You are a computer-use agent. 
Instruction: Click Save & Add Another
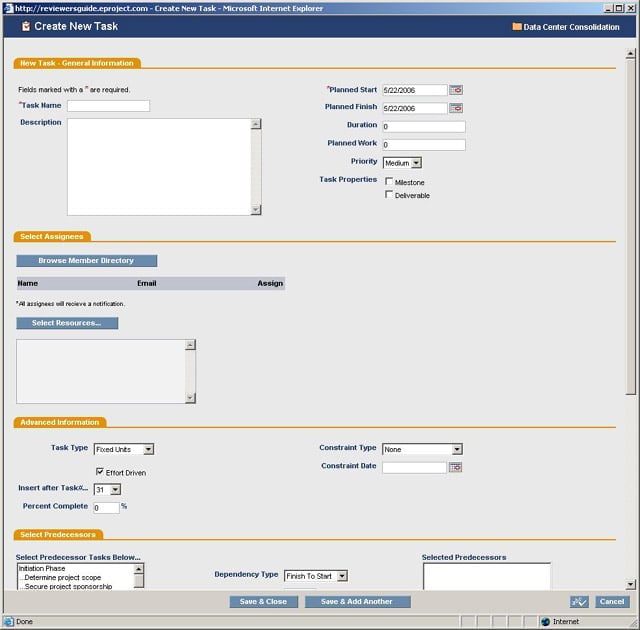(x=358, y=602)
